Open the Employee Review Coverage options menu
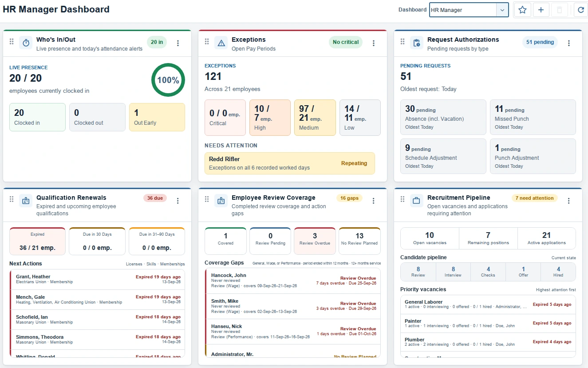Image resolution: width=588 pixels, height=368 pixels. point(374,201)
